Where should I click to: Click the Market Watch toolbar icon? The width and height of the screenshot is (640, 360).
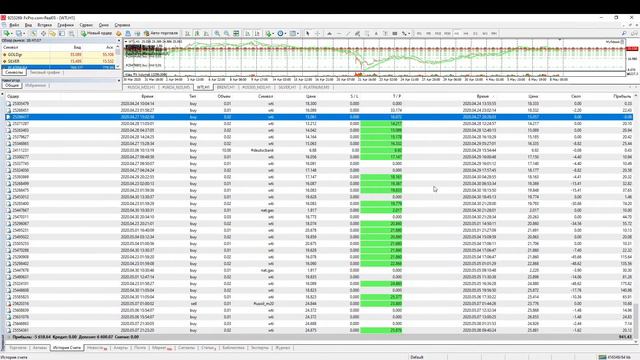point(33,33)
